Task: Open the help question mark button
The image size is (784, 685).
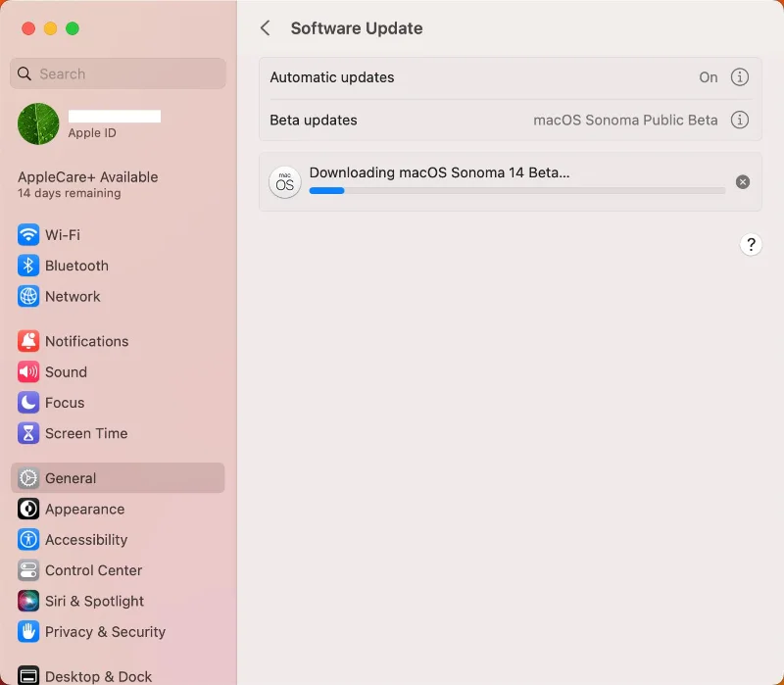Action: [x=751, y=244]
